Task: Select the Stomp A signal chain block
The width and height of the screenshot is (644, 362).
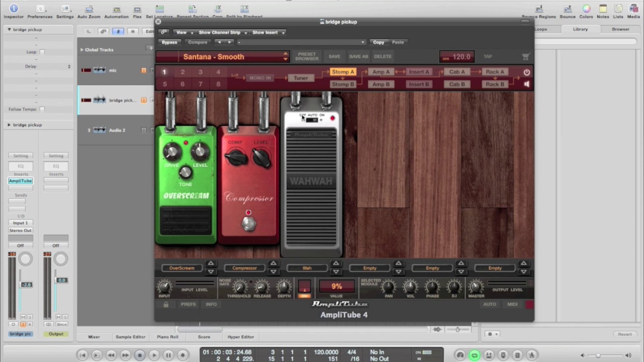Action: click(343, 72)
